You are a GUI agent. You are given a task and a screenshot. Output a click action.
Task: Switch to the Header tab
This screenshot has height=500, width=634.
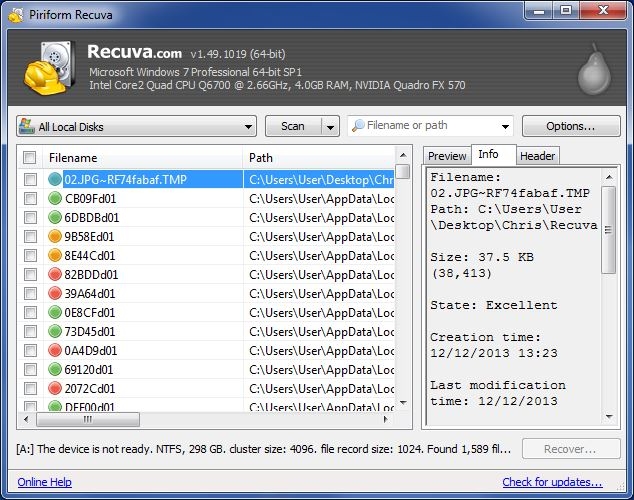click(x=537, y=156)
